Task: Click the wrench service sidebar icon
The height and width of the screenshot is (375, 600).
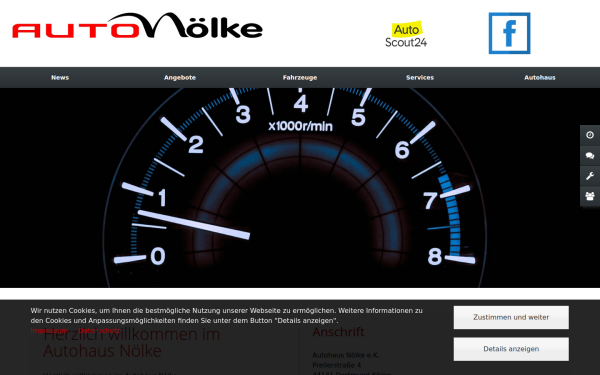Action: click(590, 176)
